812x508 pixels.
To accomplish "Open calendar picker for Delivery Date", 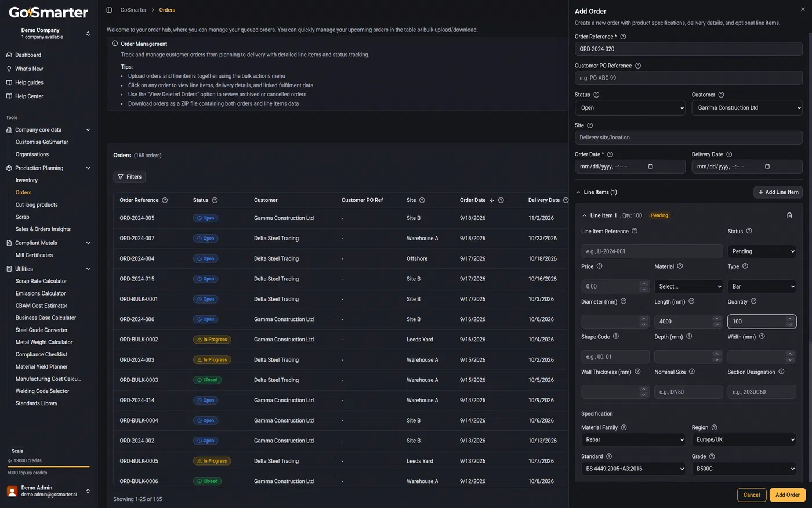I will tap(767, 167).
